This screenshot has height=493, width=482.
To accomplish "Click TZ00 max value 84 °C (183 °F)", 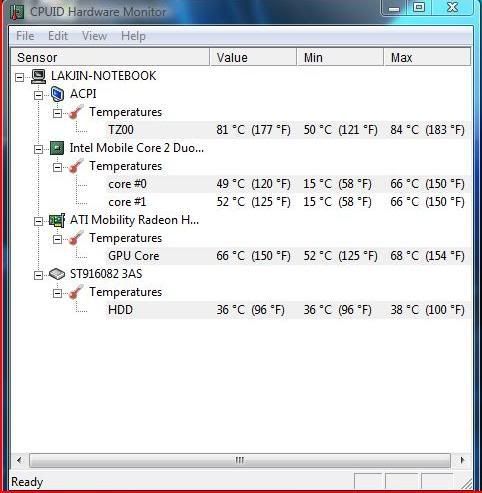I will coord(427,130).
